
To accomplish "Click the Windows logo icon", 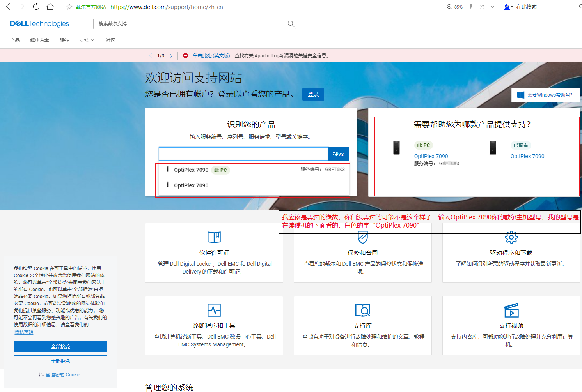I will [x=521, y=95].
